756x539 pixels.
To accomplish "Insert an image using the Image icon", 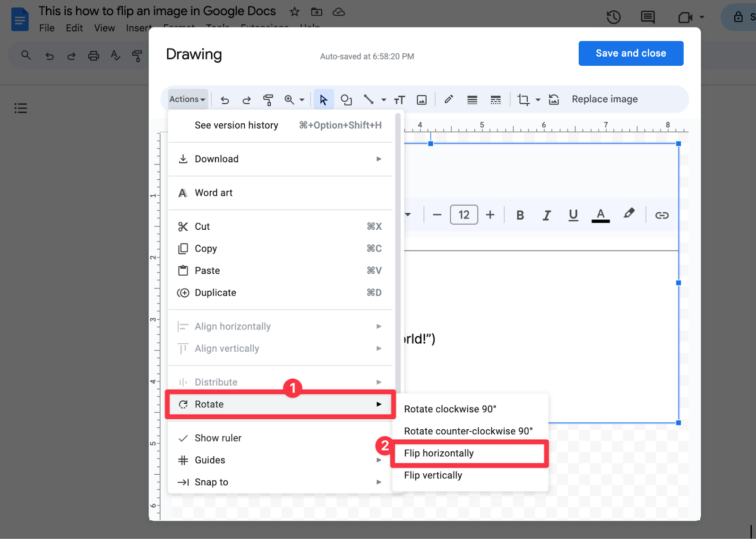I will click(x=421, y=100).
